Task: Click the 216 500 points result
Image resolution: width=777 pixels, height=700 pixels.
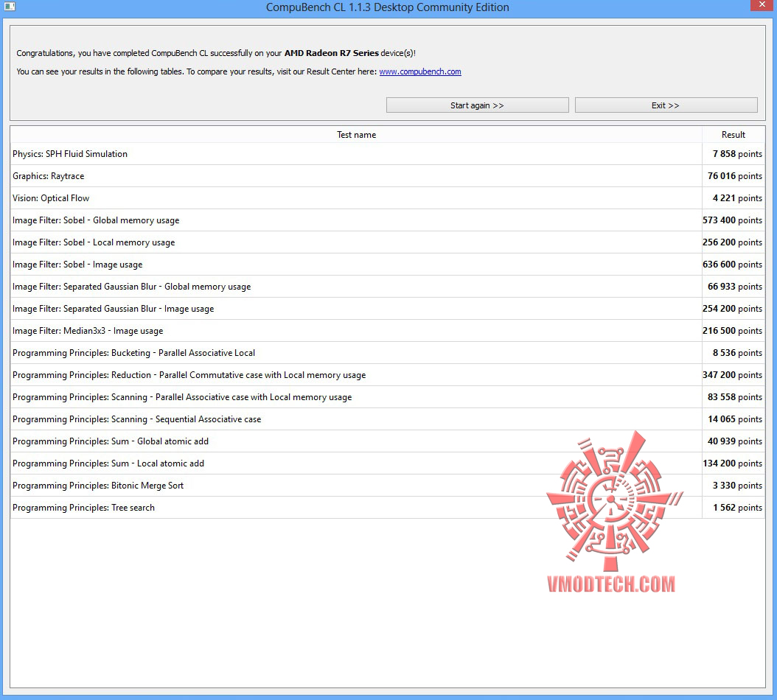Action: pyautogui.click(x=733, y=330)
